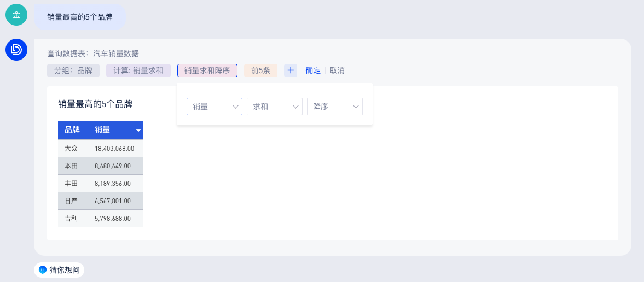Click the 销量求和降序 condition tag

(x=207, y=70)
